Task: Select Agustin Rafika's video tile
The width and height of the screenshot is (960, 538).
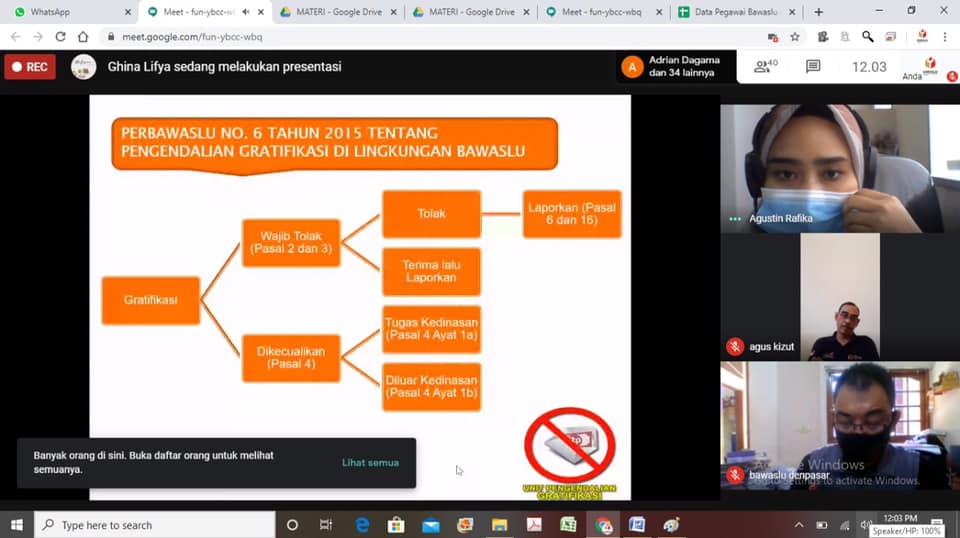Action: click(840, 168)
